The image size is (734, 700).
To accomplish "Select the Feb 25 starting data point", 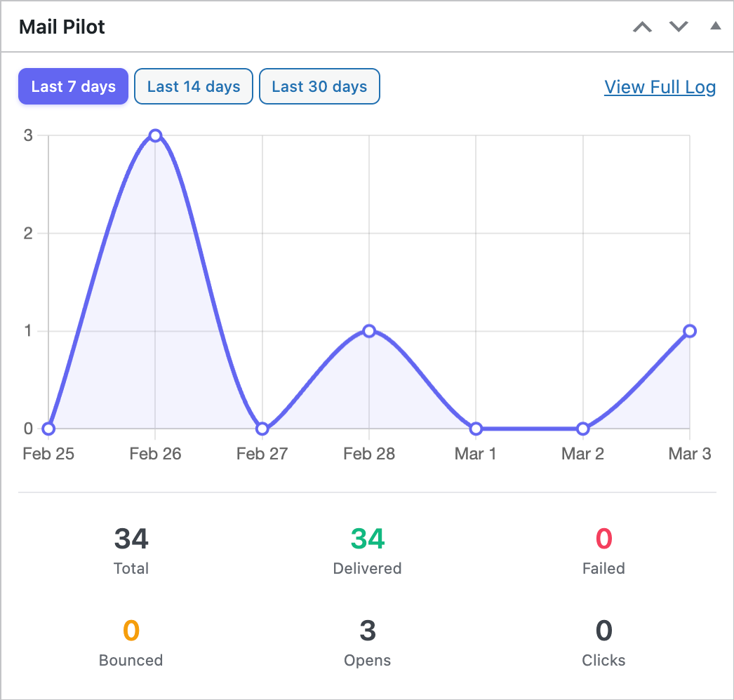I will point(48,428).
